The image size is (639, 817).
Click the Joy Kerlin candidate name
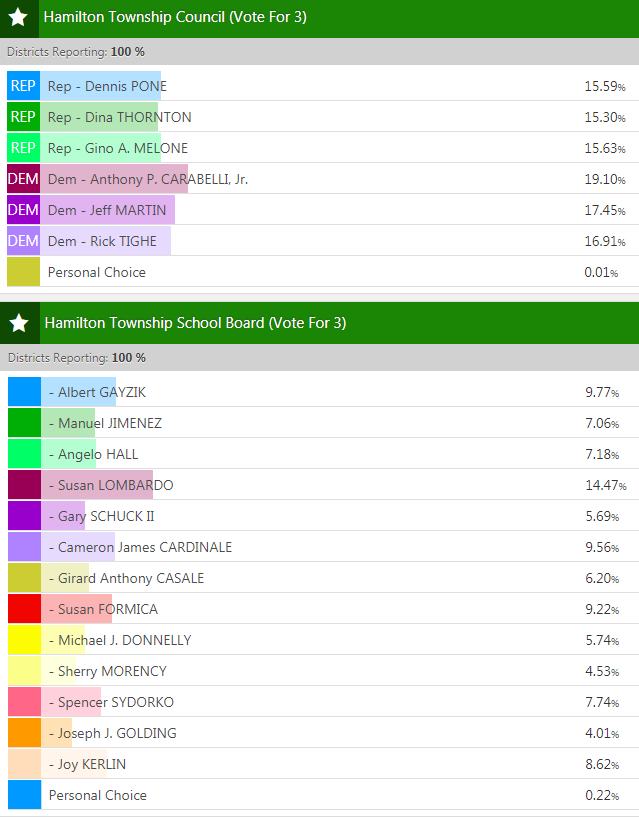pos(91,764)
